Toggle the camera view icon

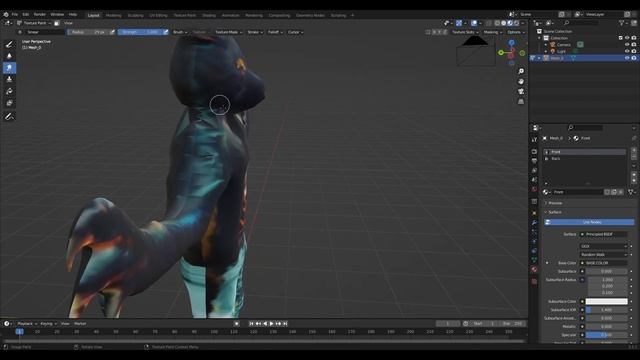pos(521,91)
